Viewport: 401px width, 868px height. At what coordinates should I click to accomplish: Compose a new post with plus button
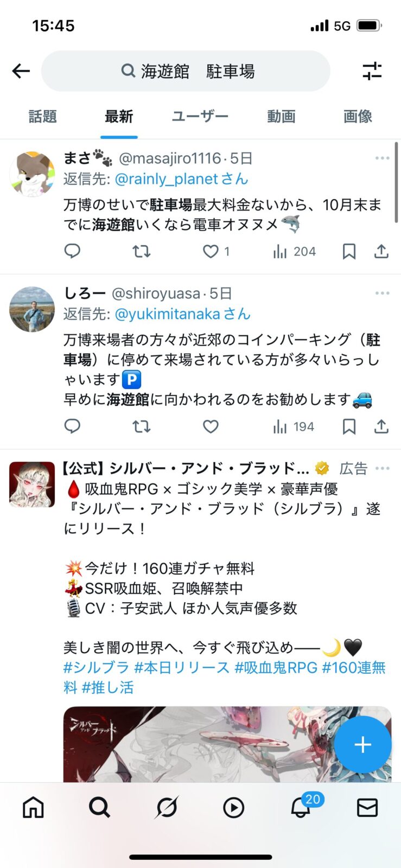(x=362, y=744)
